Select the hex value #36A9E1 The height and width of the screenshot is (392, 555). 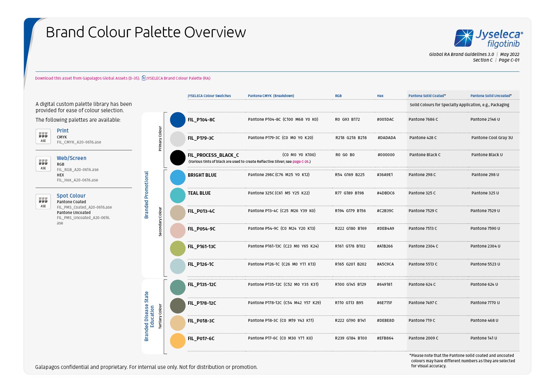click(x=385, y=175)
